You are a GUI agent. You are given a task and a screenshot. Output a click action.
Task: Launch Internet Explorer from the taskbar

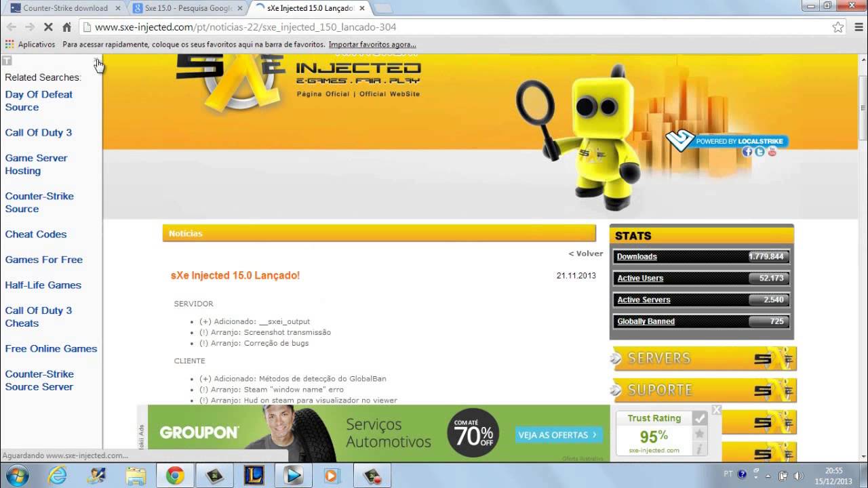click(58, 476)
